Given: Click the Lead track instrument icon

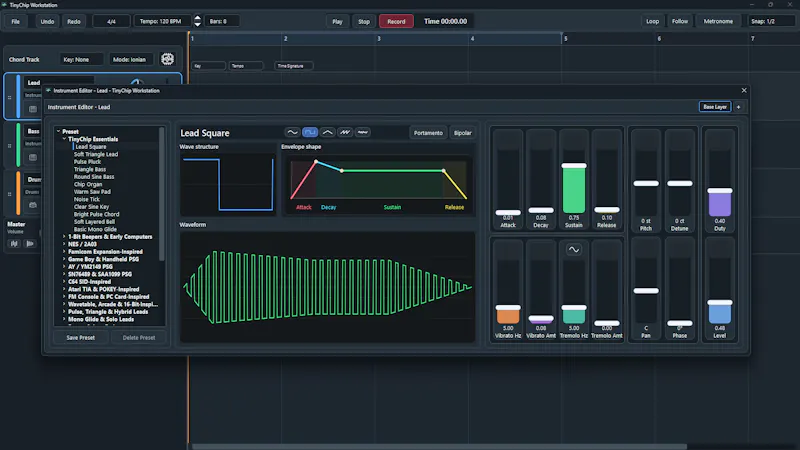Looking at the screenshot, I should tap(33, 109).
